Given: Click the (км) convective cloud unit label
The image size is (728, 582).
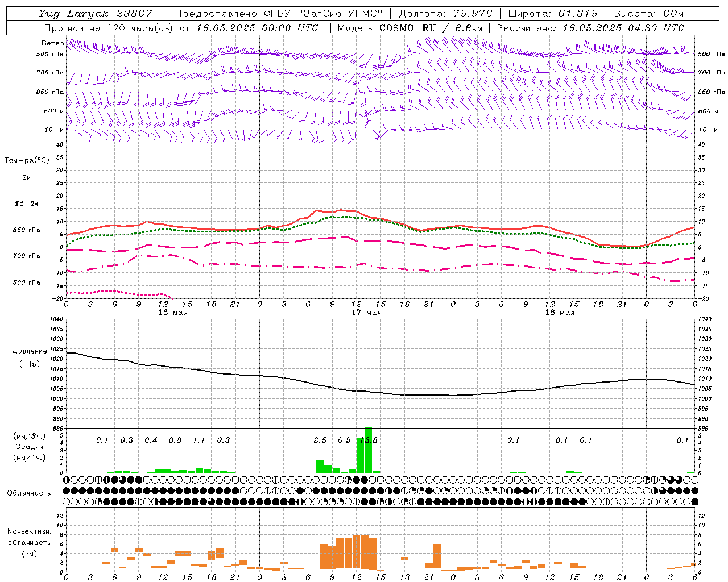Looking at the screenshot, I should pos(29,554).
